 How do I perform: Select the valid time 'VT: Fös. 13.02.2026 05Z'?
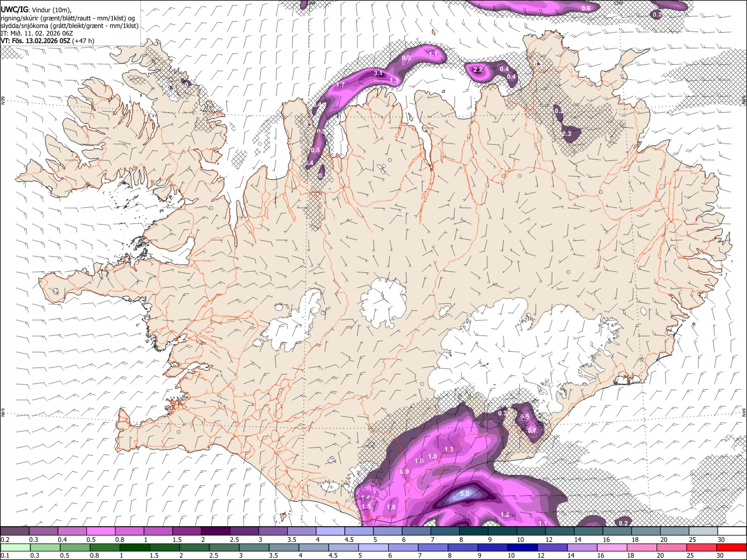36,41
